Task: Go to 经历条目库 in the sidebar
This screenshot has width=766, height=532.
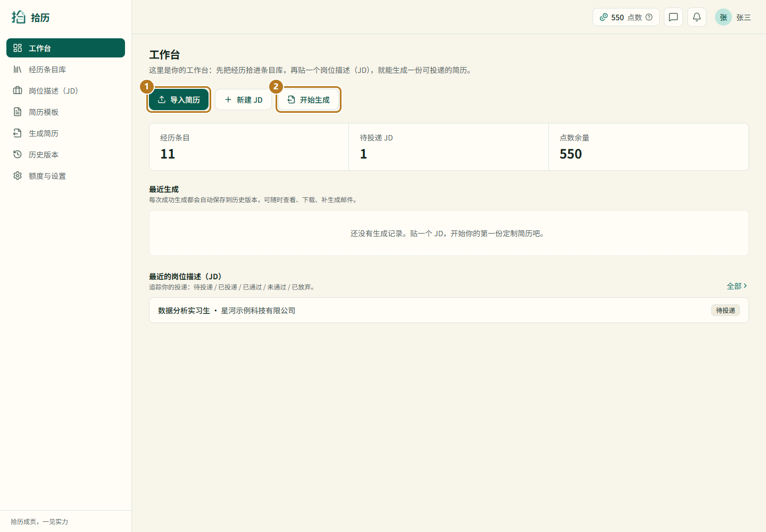Action: (x=65, y=69)
